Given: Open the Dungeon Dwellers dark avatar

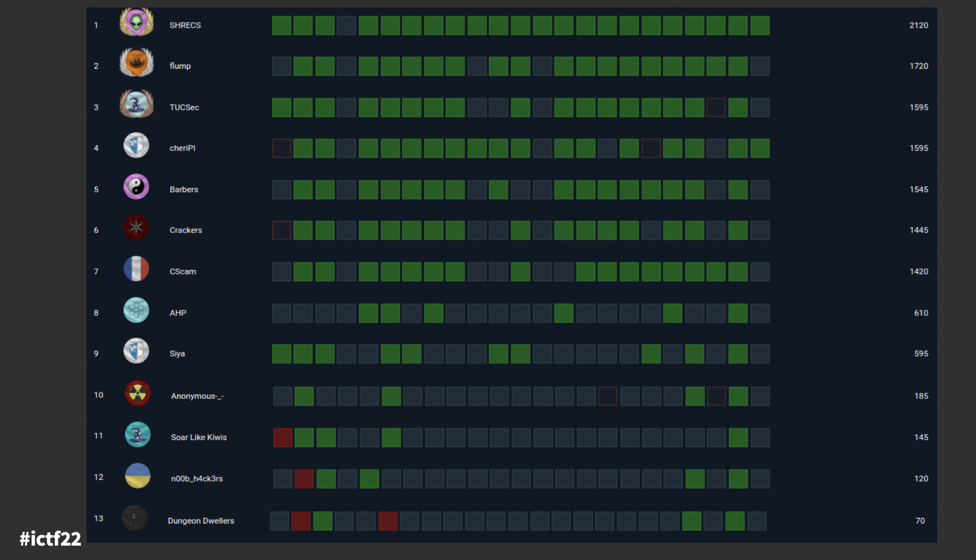Looking at the screenshot, I should tap(134, 518).
